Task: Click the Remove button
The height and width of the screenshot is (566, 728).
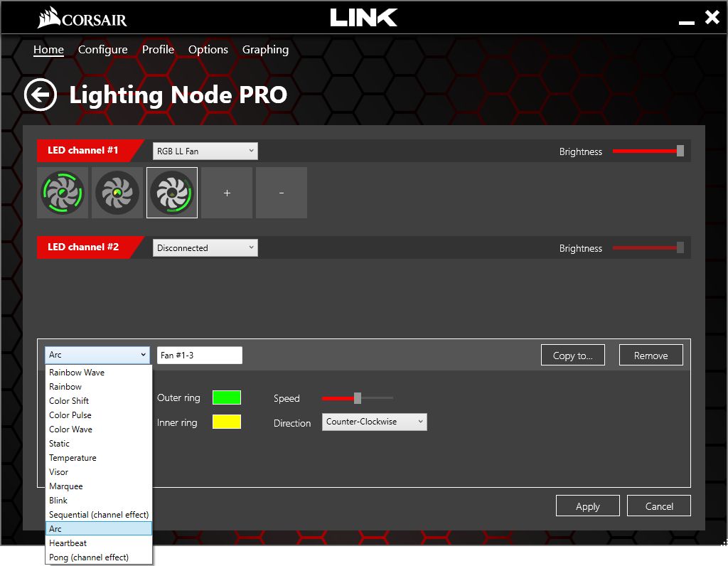Action: click(x=651, y=356)
